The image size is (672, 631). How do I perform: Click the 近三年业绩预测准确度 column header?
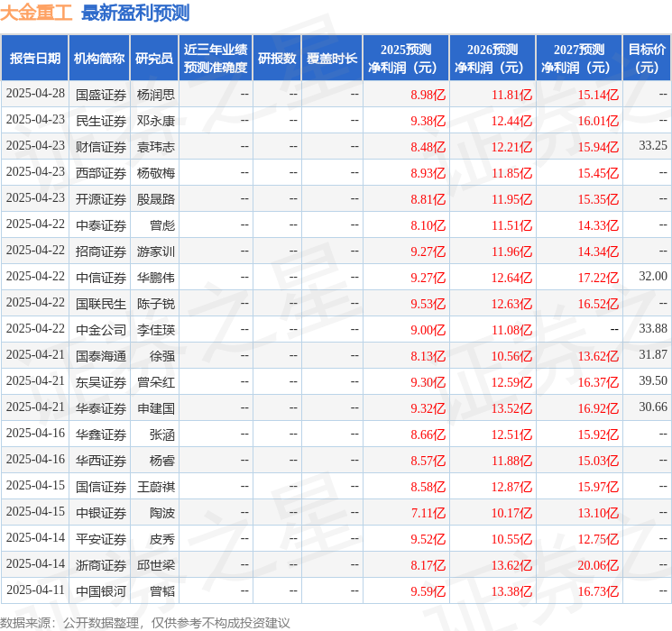coord(216,59)
